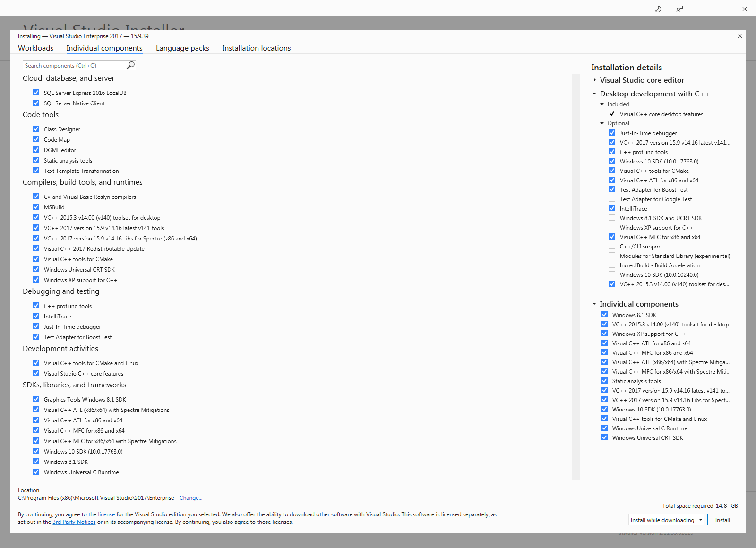Uncheck Windows 8.1 SDK in details panel

pos(604,315)
